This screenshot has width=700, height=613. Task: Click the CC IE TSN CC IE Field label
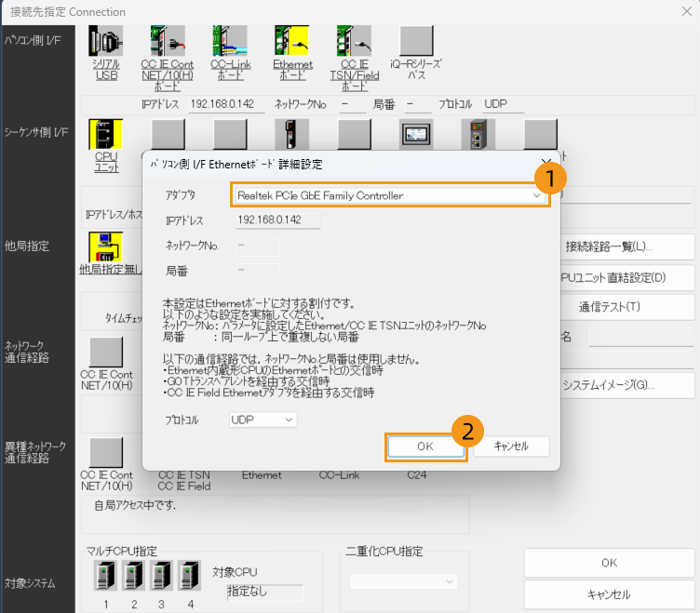click(x=184, y=481)
